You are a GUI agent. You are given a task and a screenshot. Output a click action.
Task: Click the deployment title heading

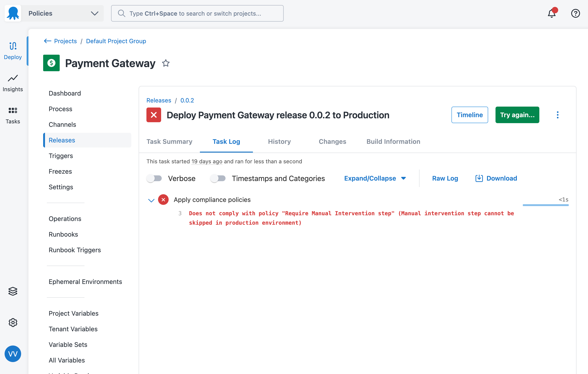(x=278, y=115)
